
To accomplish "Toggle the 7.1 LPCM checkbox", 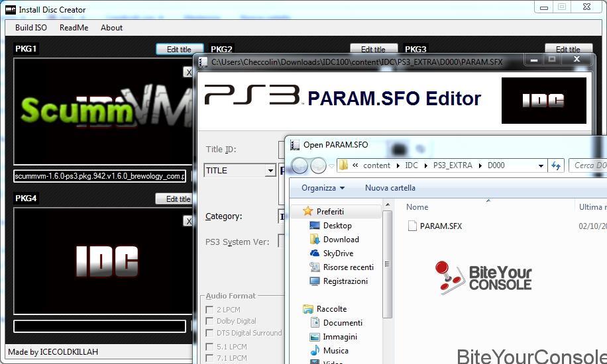I will pos(209,358).
